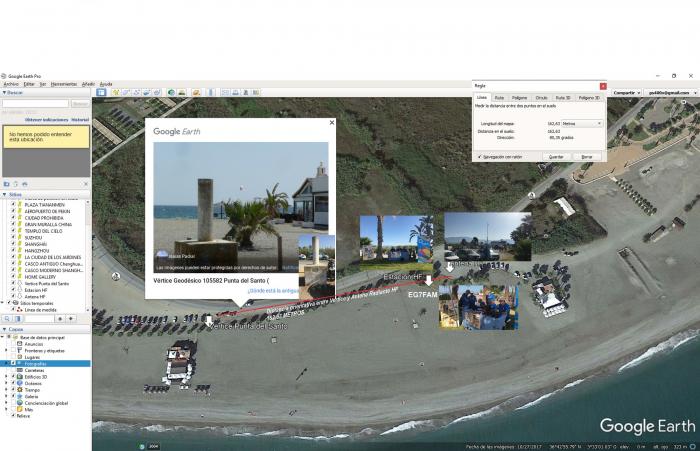
Task: Switch to the Ruta tab in Regla
Action: tap(499, 98)
